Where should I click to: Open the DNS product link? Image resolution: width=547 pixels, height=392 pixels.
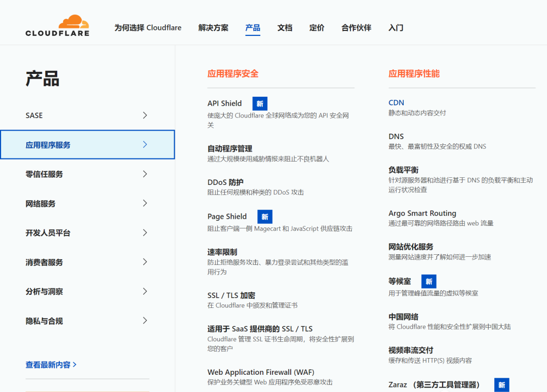click(x=396, y=136)
